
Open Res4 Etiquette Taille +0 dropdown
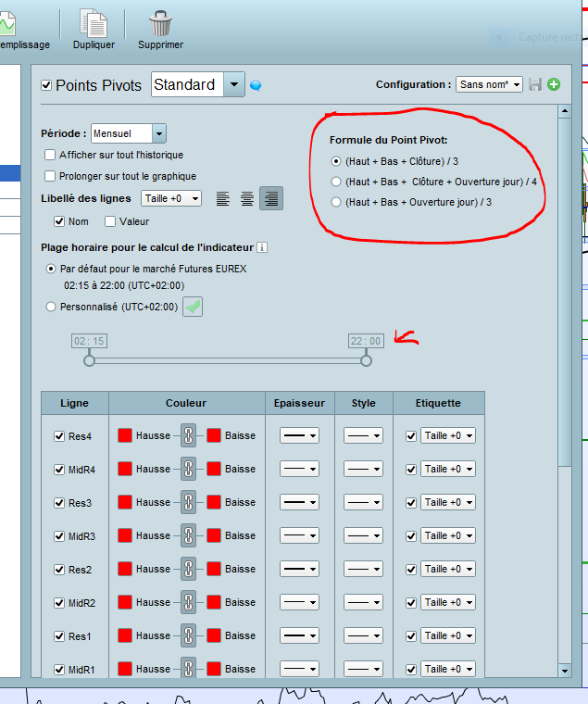pyautogui.click(x=448, y=435)
